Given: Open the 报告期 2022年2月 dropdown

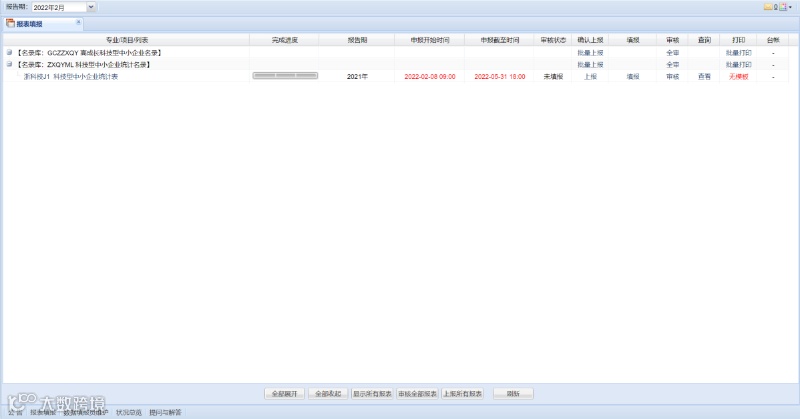Looking at the screenshot, I should [x=91, y=7].
